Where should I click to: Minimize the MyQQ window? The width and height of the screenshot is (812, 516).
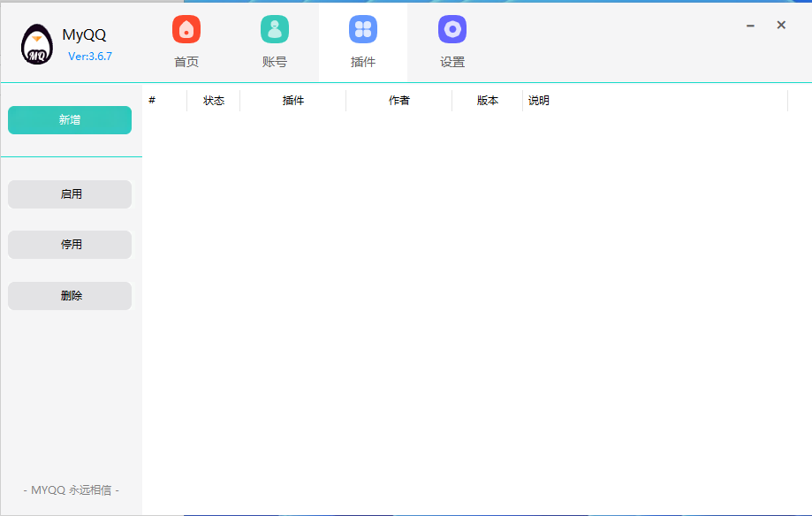750,26
